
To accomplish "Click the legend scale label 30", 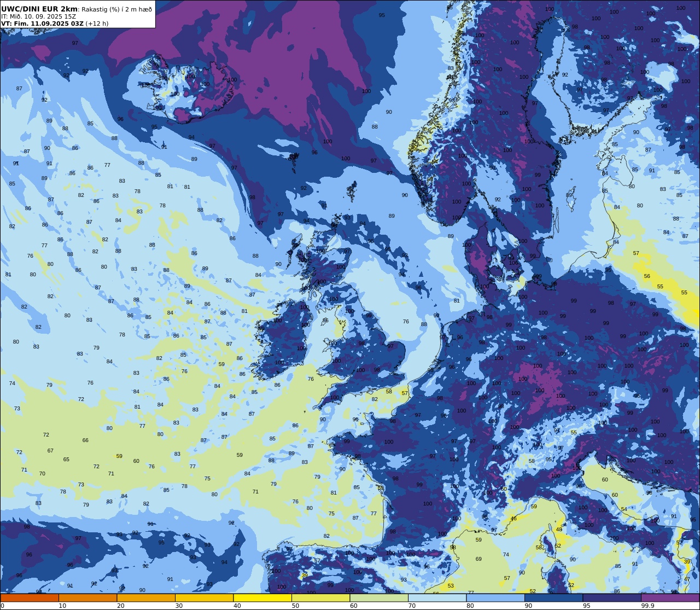I will tap(179, 606).
